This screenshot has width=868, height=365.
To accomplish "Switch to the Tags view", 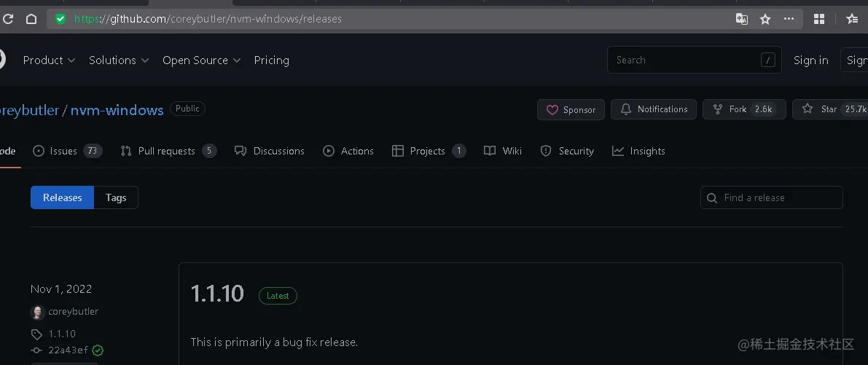I will click(x=116, y=197).
